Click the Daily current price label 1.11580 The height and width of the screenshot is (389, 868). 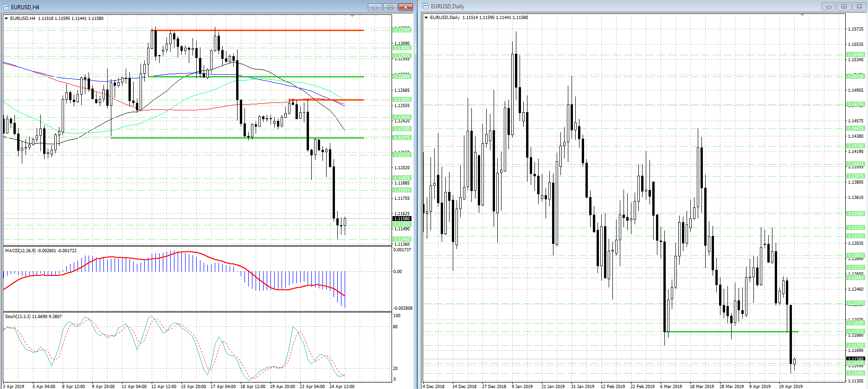tap(856, 359)
